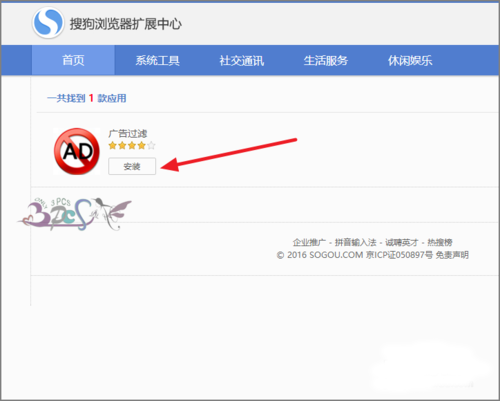Open the 拼音输入法 footer link
Image resolution: width=500 pixels, height=401 pixels.
355,242
